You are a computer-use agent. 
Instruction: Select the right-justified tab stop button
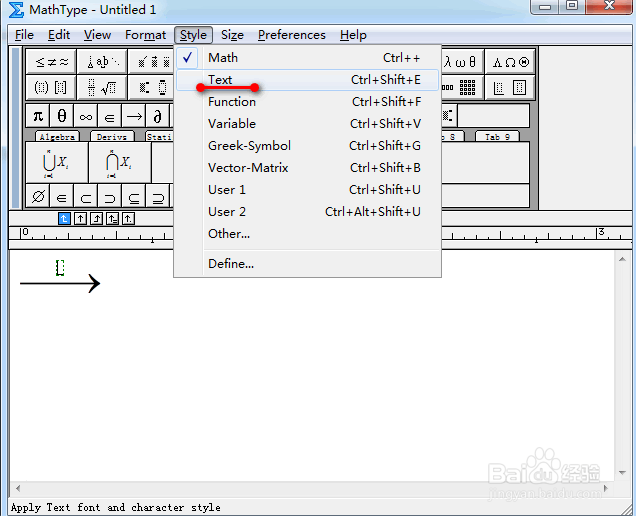click(96, 219)
